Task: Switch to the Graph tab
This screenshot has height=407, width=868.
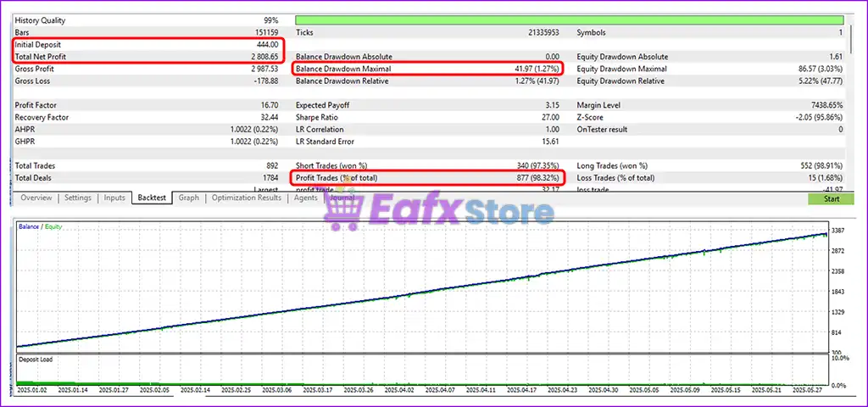Action: [189, 198]
